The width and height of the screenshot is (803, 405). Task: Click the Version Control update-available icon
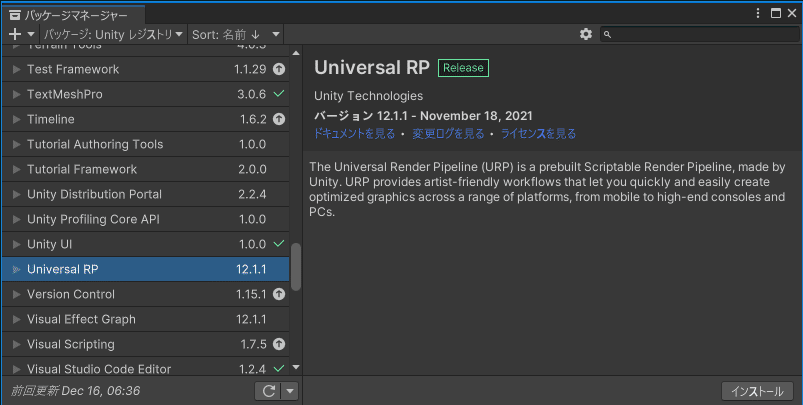pyautogui.click(x=279, y=294)
